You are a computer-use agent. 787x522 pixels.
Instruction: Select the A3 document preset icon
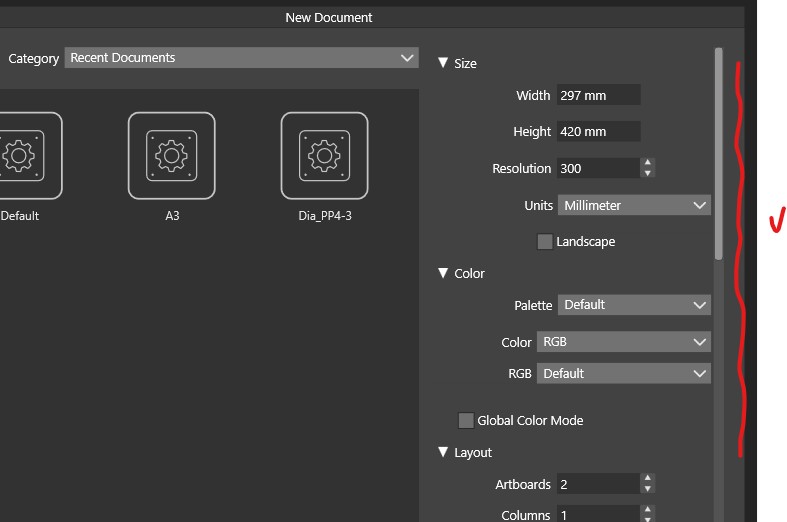pos(172,155)
